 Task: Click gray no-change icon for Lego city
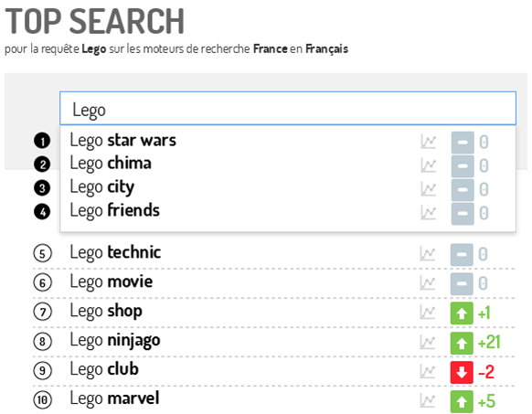pos(463,190)
